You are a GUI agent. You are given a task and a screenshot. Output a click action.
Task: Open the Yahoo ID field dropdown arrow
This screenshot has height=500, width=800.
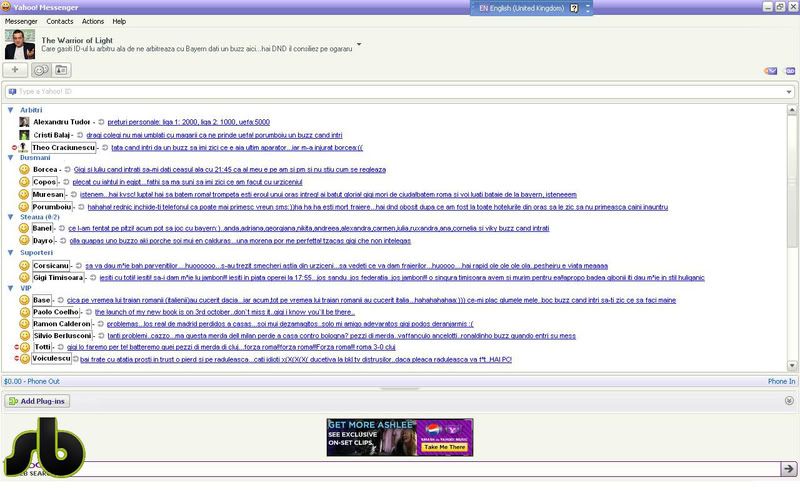(789, 92)
